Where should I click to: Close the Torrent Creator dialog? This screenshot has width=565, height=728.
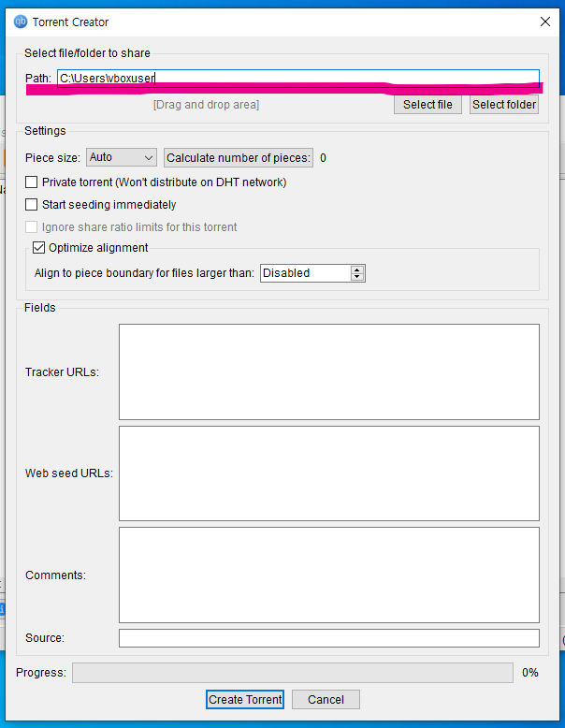pos(545,22)
